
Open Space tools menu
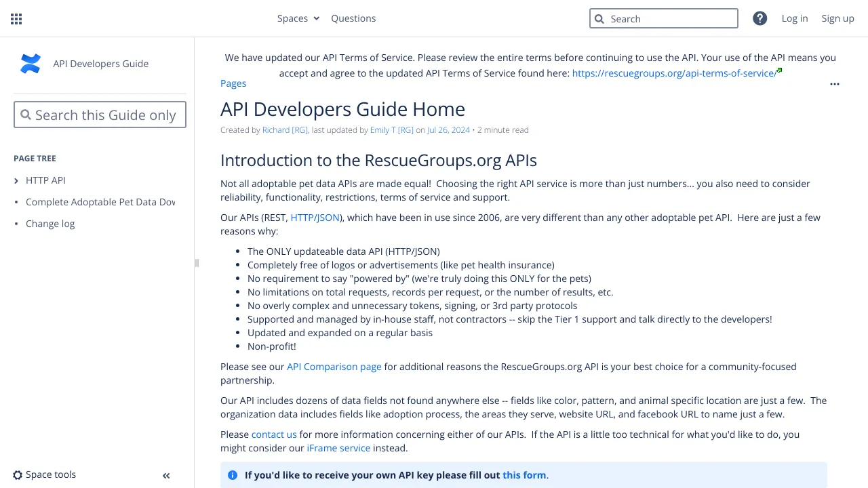(x=45, y=475)
